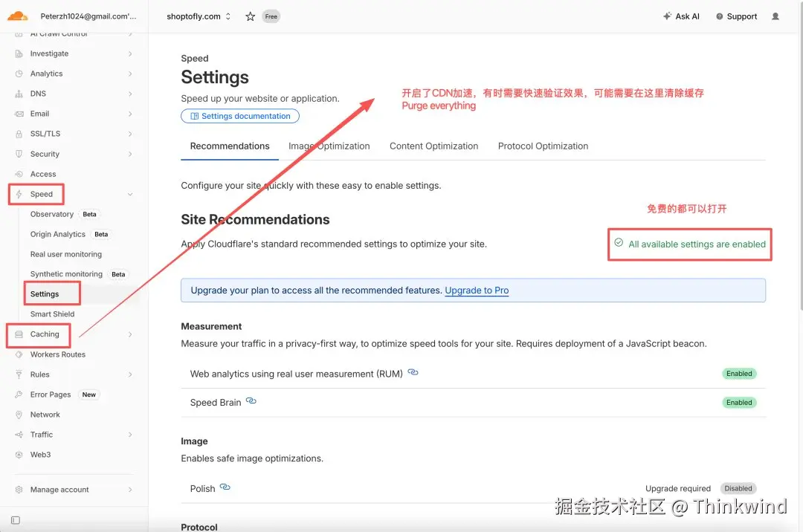
Task: Click the Rules sidebar icon
Action: [x=19, y=374]
